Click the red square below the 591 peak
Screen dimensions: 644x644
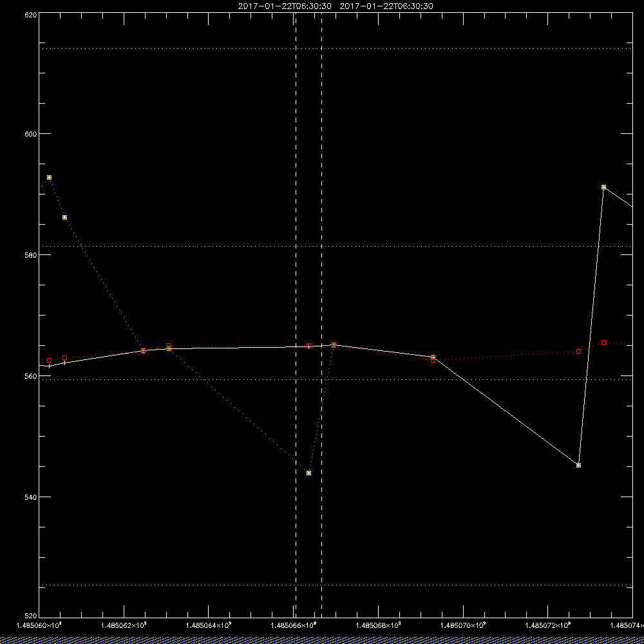click(604, 343)
